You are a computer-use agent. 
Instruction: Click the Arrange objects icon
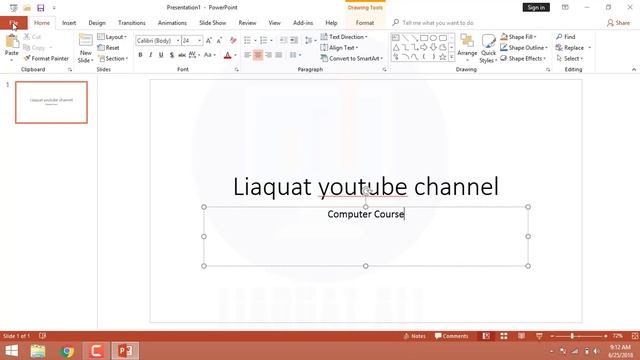pos(467,46)
